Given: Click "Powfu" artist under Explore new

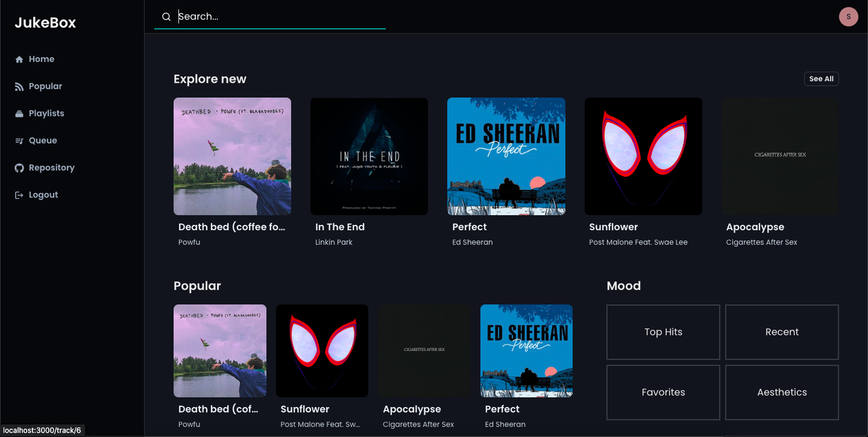Looking at the screenshot, I should click(x=189, y=242).
